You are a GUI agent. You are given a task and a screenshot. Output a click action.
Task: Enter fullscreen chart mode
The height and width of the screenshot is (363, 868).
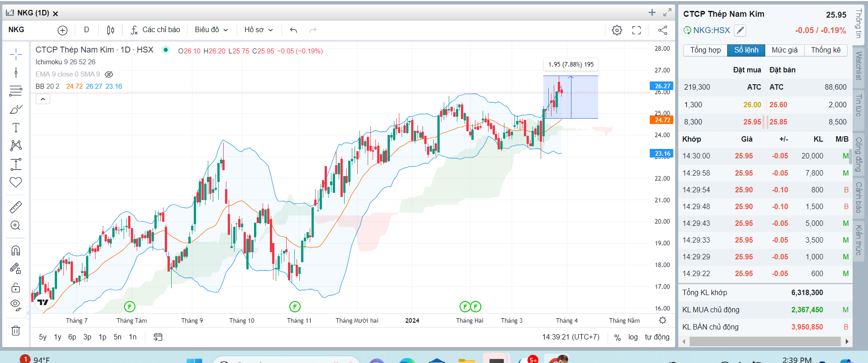[x=637, y=30]
